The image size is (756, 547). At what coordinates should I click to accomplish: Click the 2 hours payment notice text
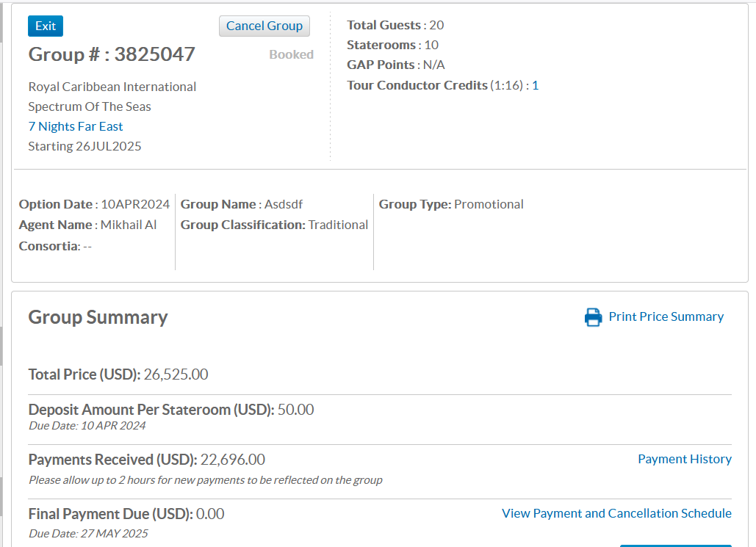pyautogui.click(x=206, y=480)
